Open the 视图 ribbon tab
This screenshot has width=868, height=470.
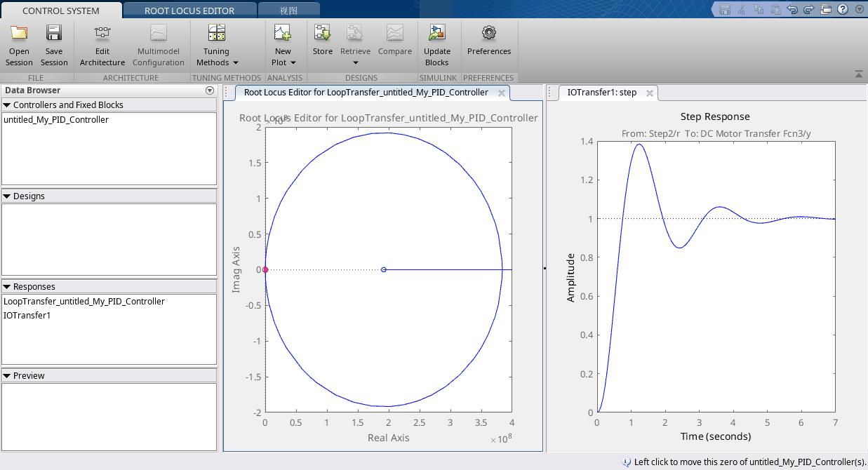288,11
